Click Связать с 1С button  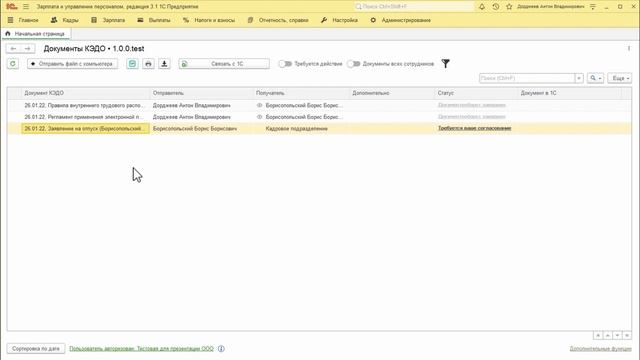(224, 64)
